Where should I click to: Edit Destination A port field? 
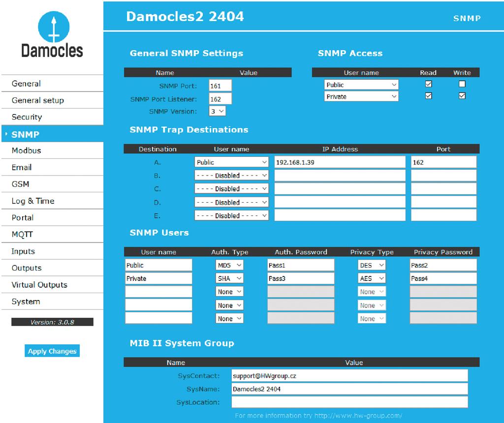point(443,162)
